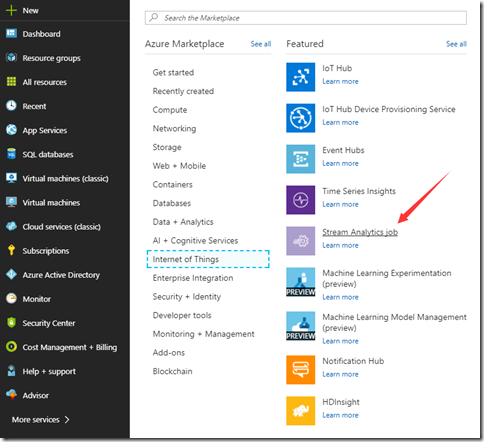Select IoT Hub Device Provisioning Service icon
The height and width of the screenshot is (442, 484).
coord(300,118)
